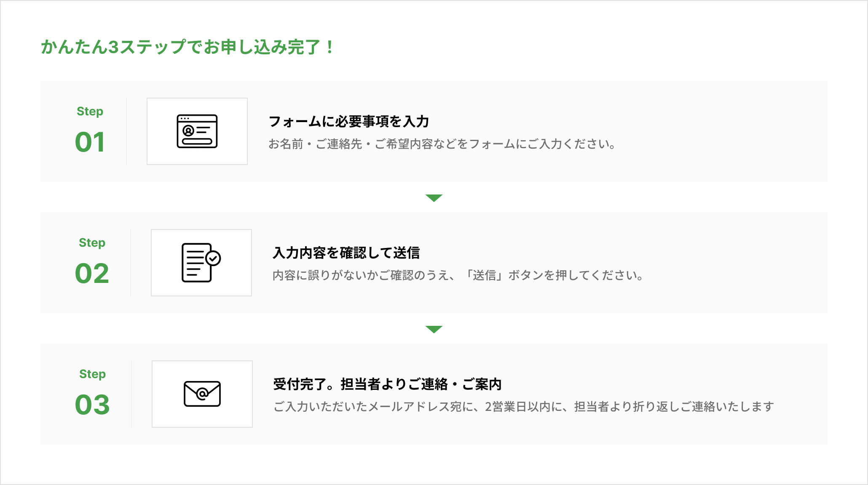Select the green number 02
The image size is (868, 485).
point(92,274)
